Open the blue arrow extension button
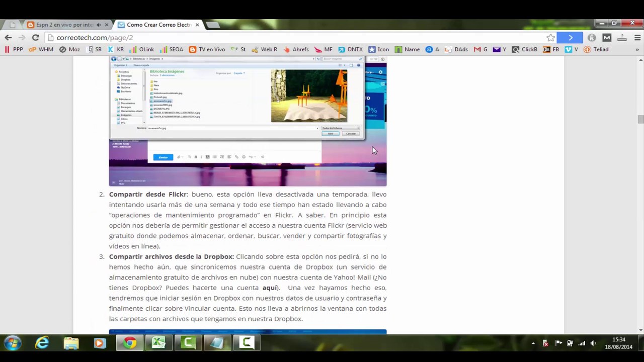 (x=570, y=38)
